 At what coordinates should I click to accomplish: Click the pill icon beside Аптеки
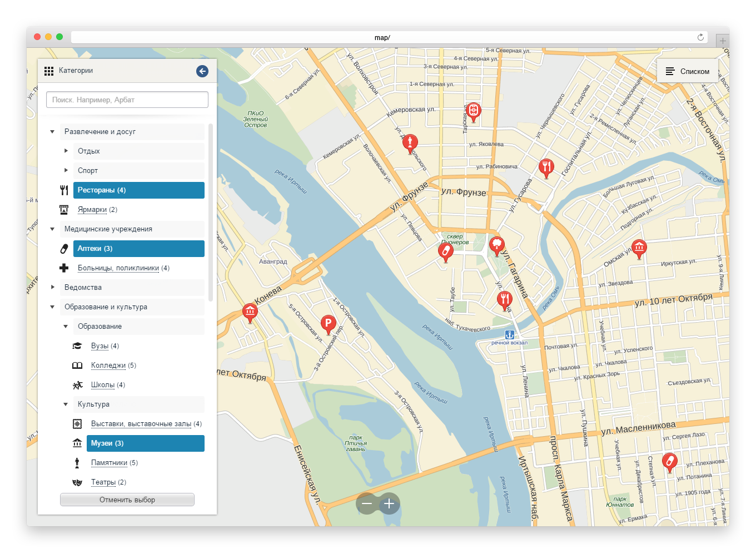(x=64, y=249)
